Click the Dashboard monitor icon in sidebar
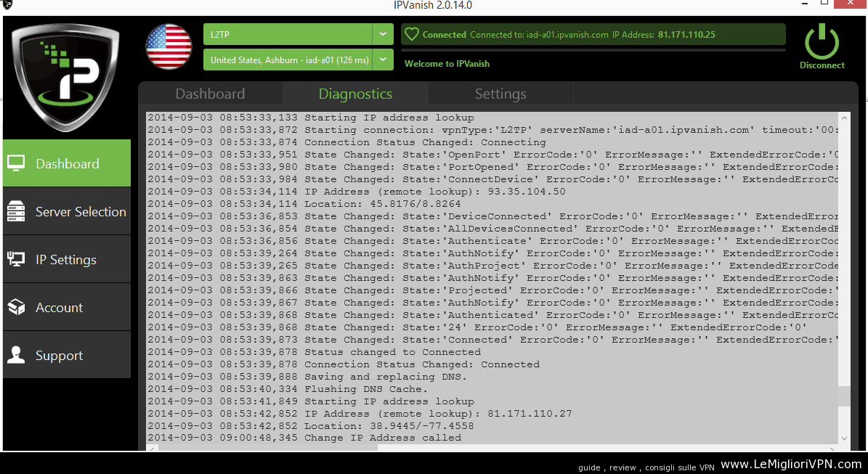Image resolution: width=868 pixels, height=474 pixels. point(17,163)
